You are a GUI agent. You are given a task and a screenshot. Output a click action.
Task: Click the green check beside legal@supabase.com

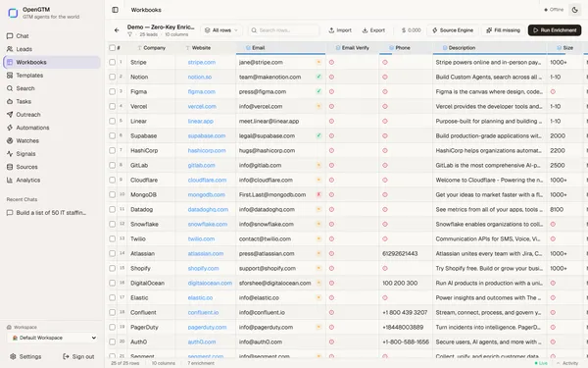point(318,136)
